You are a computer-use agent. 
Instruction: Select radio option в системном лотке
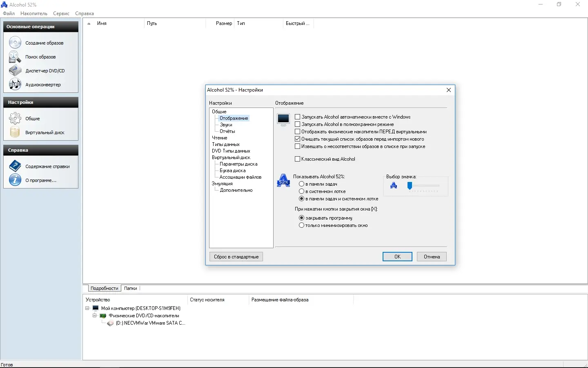(x=301, y=191)
